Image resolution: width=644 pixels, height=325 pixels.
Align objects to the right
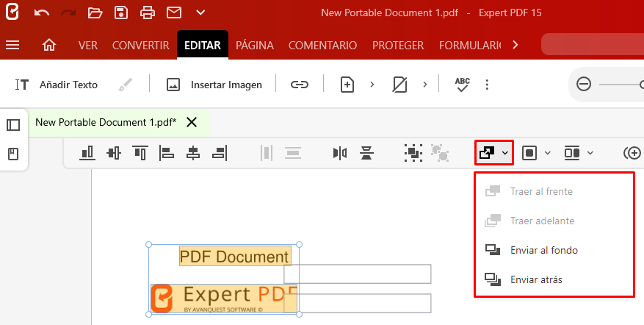point(220,153)
